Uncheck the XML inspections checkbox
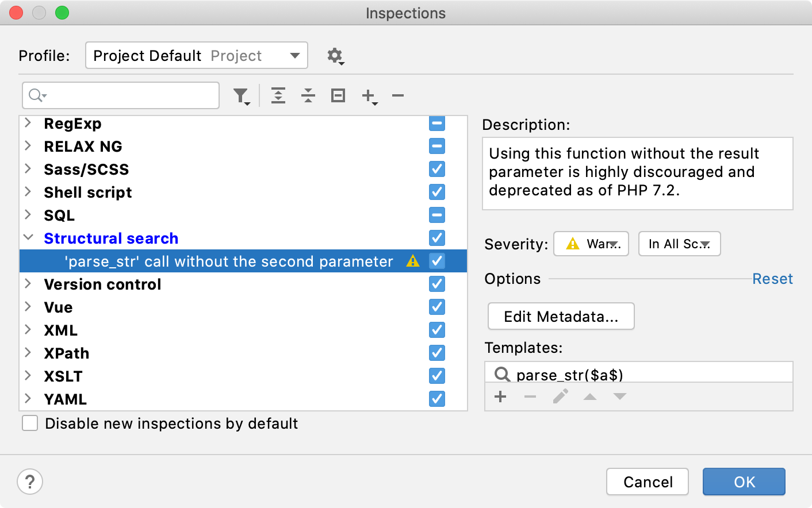This screenshot has width=812, height=508. 437,330
